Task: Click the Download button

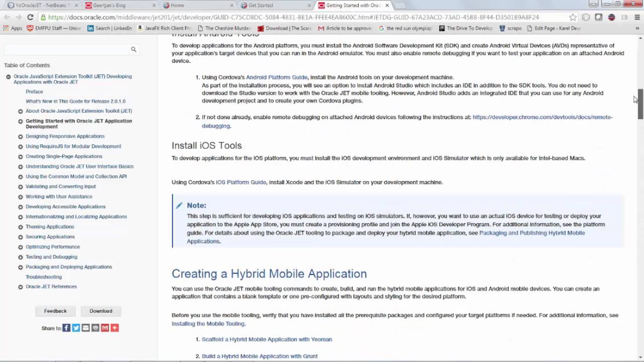Action: (101, 311)
